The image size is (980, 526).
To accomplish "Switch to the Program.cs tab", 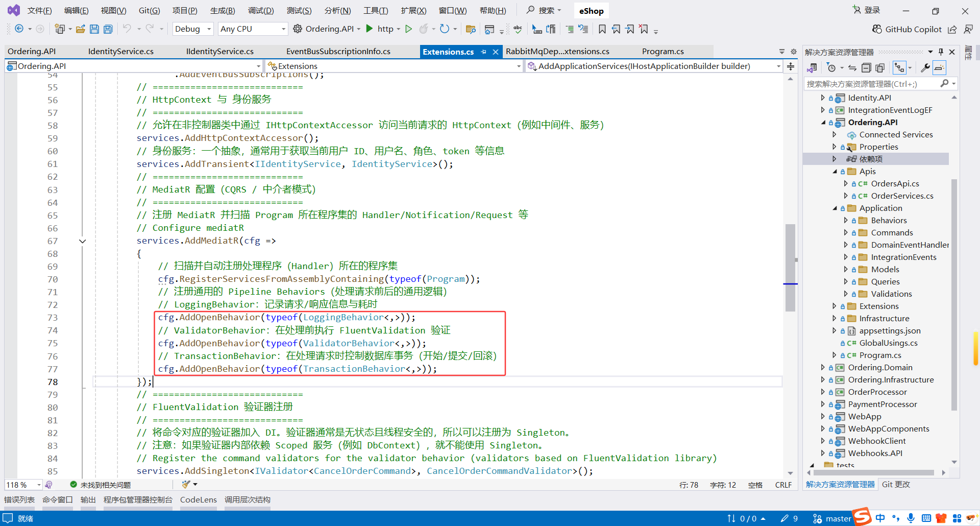I will point(663,51).
